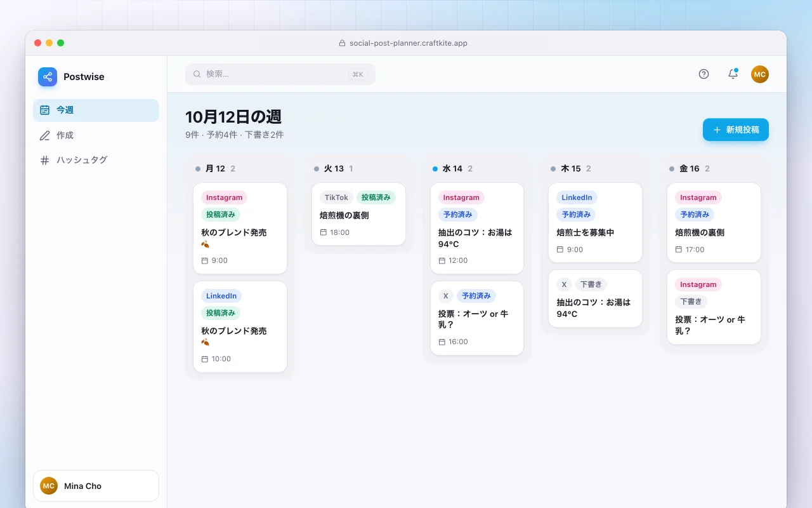Image resolution: width=812 pixels, height=508 pixels.
Task: Click the 水 14 column header
Action: pos(452,169)
